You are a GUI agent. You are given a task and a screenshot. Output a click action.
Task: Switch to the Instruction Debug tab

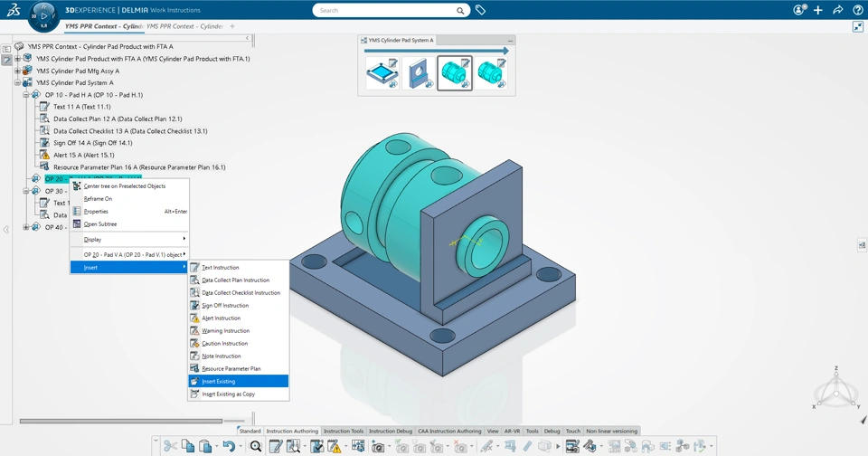pyautogui.click(x=391, y=431)
